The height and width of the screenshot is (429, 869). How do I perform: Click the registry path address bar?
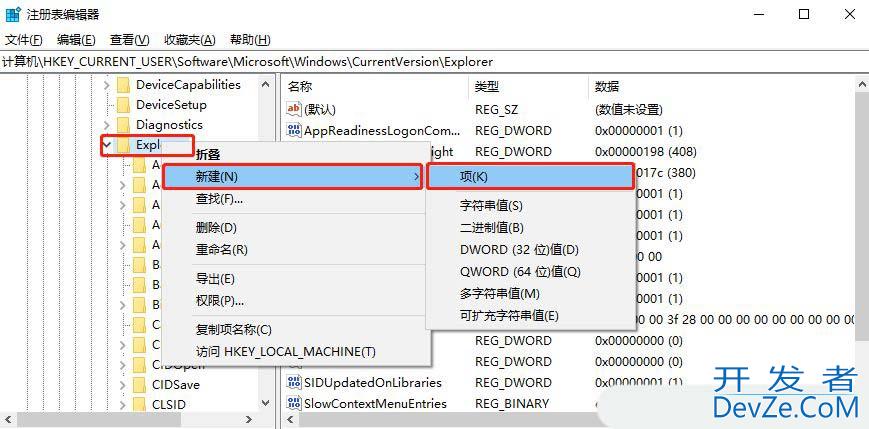pyautogui.click(x=434, y=62)
